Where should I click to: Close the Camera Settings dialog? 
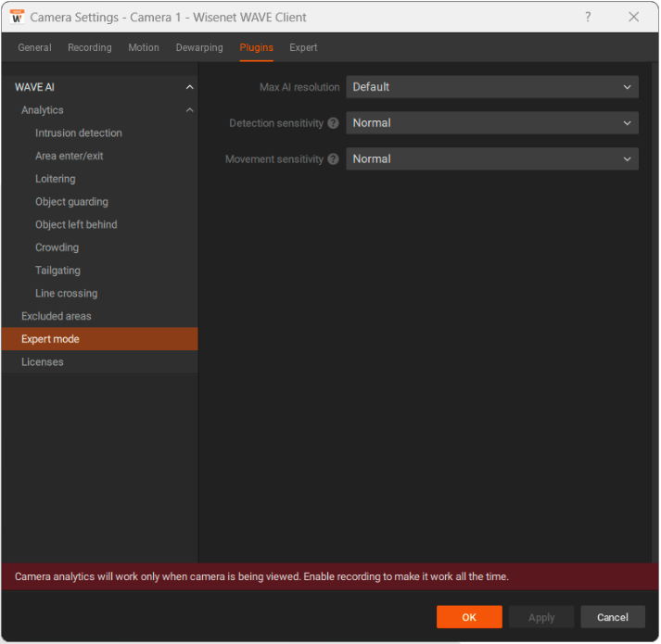(633, 17)
